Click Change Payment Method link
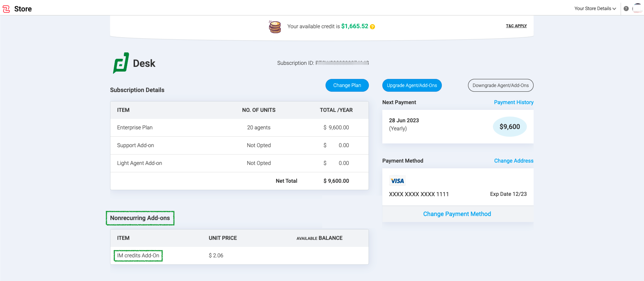Image resolution: width=644 pixels, height=281 pixels. (x=457, y=214)
